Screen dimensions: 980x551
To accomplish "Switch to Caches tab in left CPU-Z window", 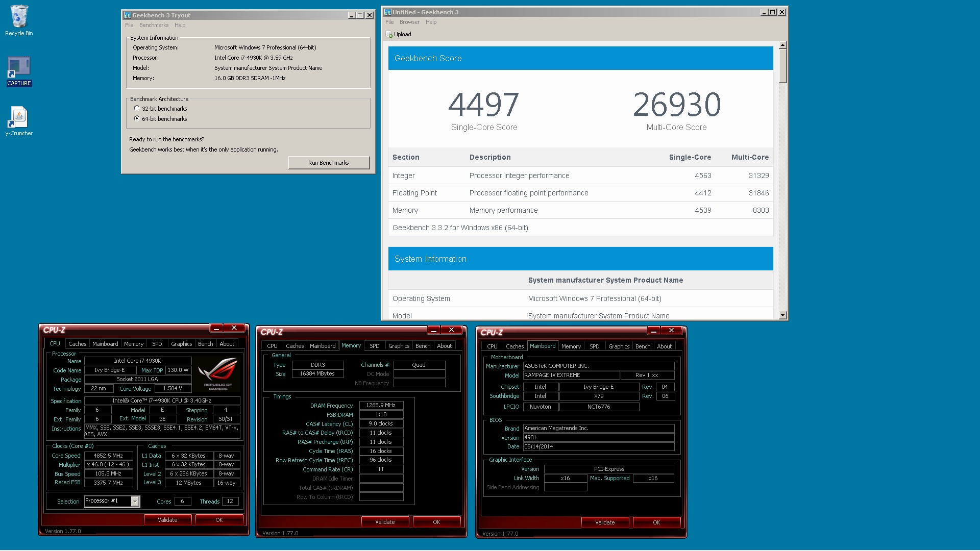I will tap(77, 344).
